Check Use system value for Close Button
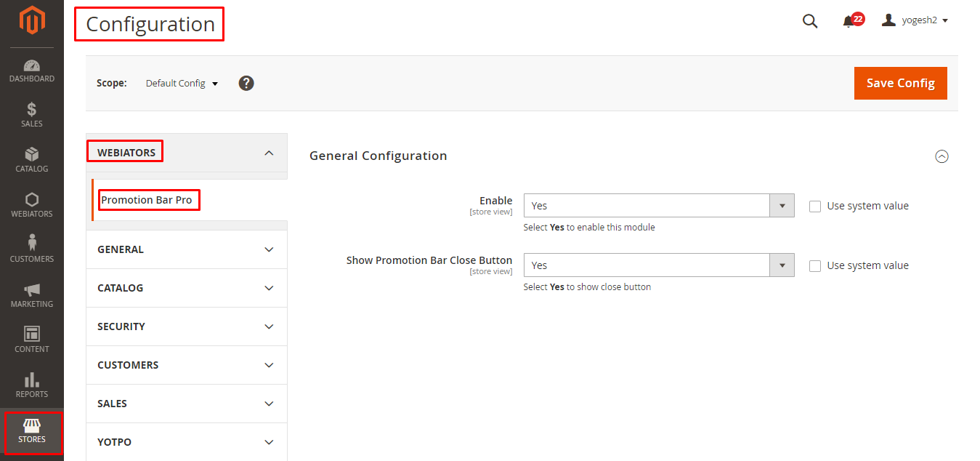This screenshot has width=980, height=461. pos(815,265)
